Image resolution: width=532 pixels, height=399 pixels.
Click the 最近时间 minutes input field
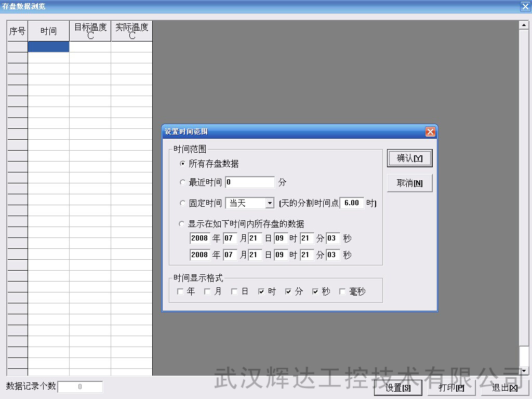(249, 182)
